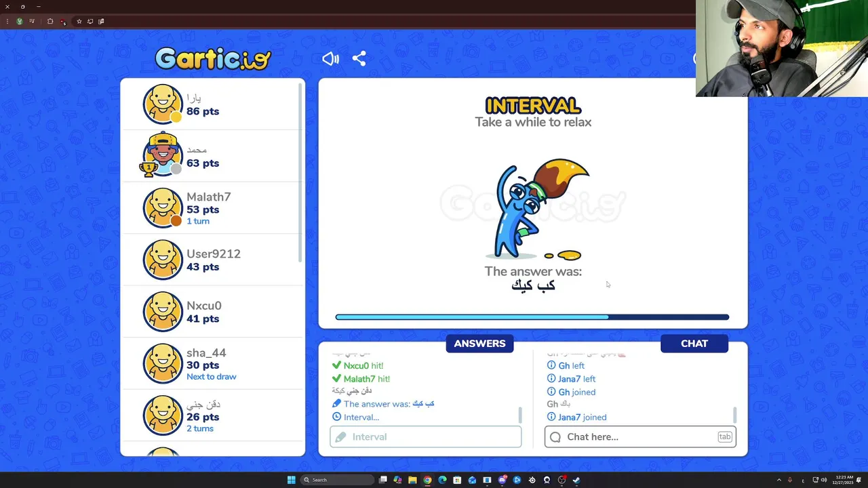This screenshot has height=488, width=868.
Task: Open File Explorer from the taskbar
Action: pyautogui.click(x=412, y=480)
